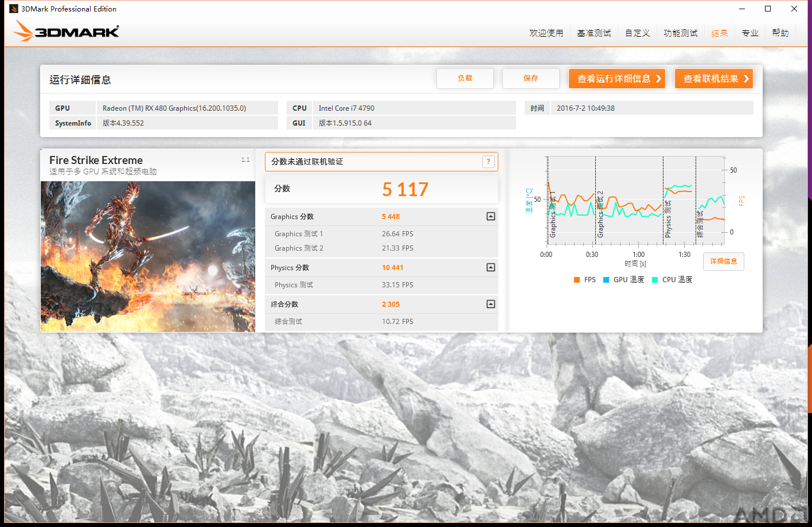
Task: Click the Fire Strike Extreme thumbnail image
Action: [148, 256]
